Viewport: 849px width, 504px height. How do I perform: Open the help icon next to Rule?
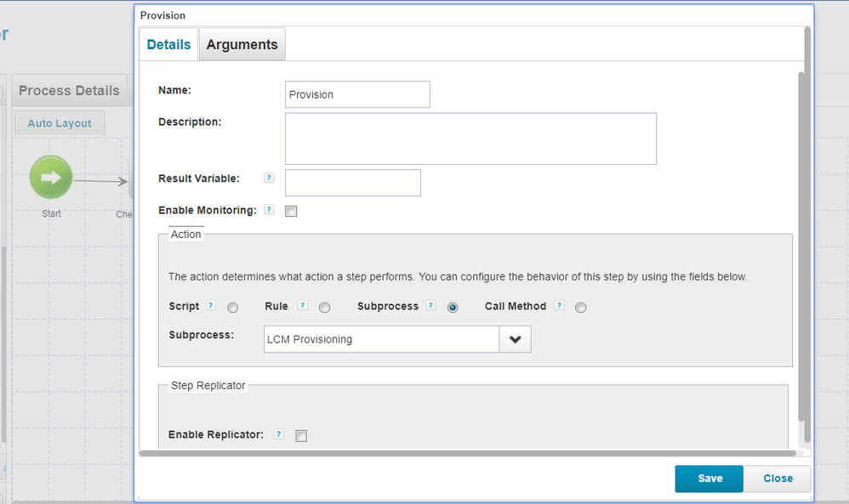tap(300, 306)
